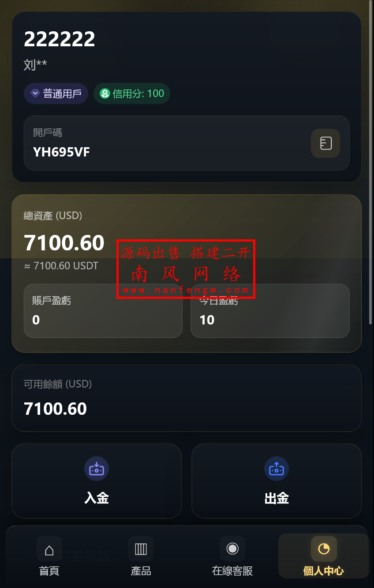Select the 個人中心 pie icon

[324, 549]
